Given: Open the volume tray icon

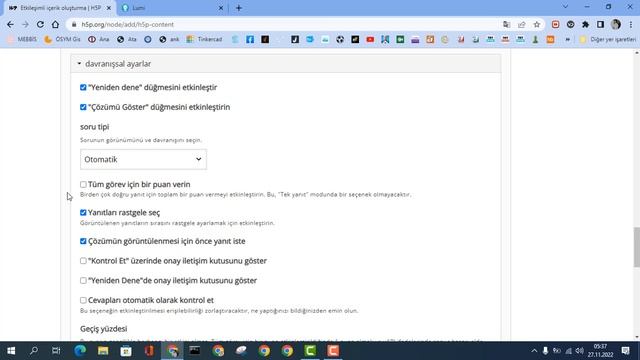Looking at the screenshot, I should [x=580, y=351].
